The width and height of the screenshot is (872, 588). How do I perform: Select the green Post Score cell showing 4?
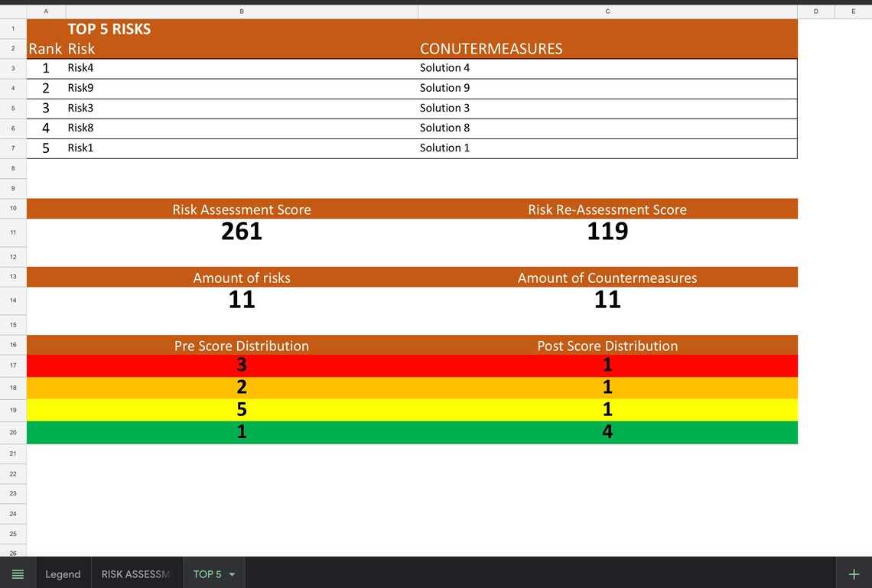click(x=607, y=431)
